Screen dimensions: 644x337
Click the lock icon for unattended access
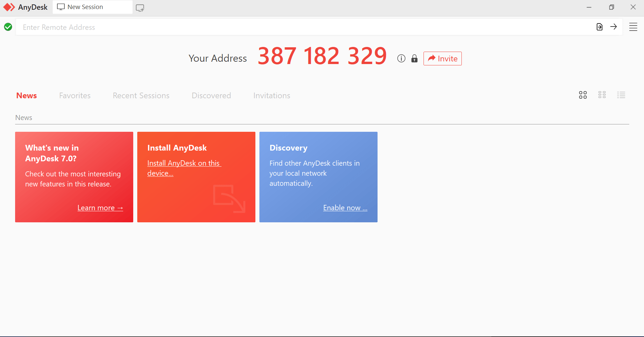[x=414, y=58]
